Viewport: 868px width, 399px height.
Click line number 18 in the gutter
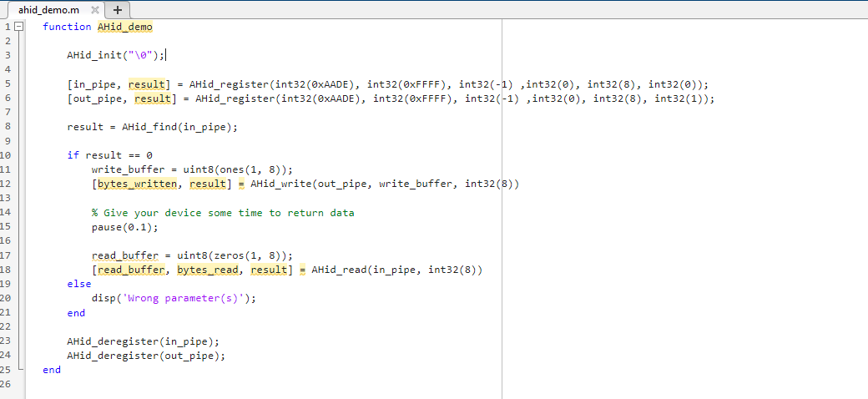point(6,270)
